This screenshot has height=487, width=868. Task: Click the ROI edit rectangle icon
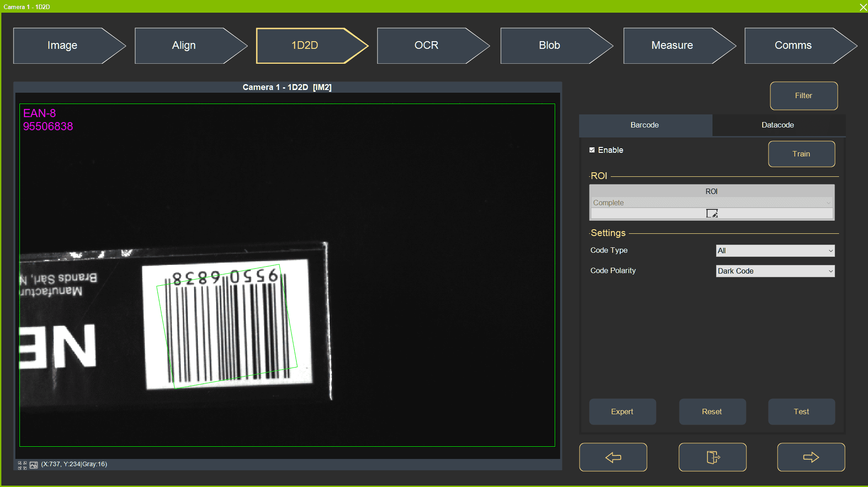point(712,213)
